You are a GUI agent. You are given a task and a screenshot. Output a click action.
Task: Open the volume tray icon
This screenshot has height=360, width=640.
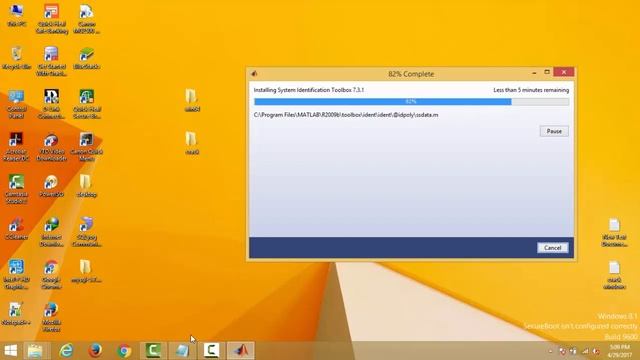(596, 351)
